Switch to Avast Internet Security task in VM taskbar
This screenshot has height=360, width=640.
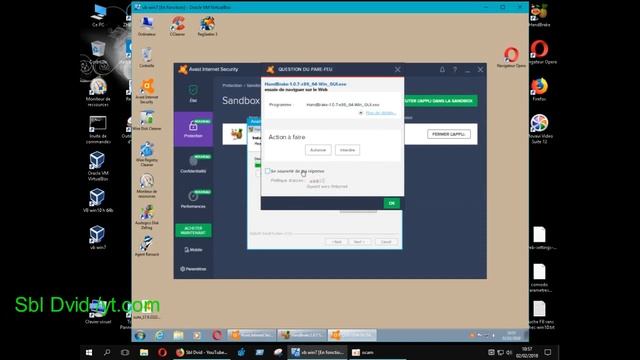pos(251,335)
